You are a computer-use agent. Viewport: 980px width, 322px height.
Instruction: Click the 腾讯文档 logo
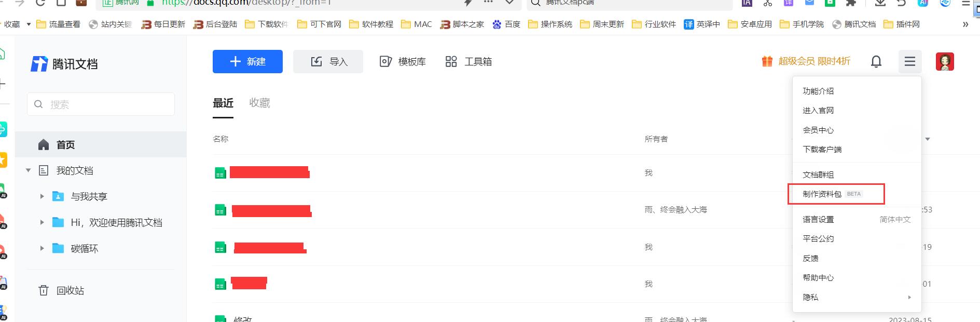tap(64, 64)
